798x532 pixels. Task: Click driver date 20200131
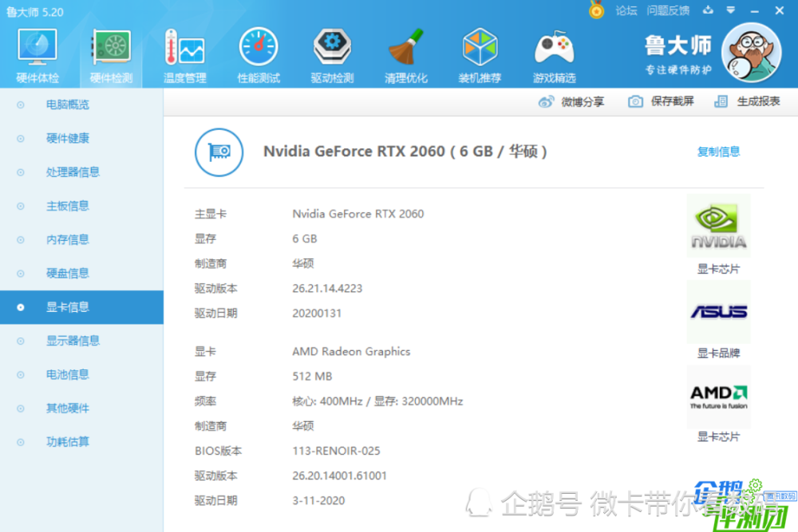click(317, 313)
